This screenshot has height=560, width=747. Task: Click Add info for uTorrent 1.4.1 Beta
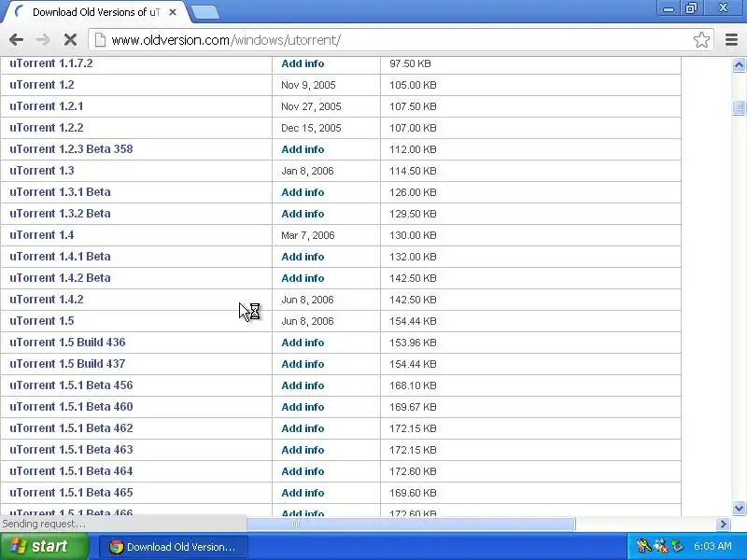(303, 256)
